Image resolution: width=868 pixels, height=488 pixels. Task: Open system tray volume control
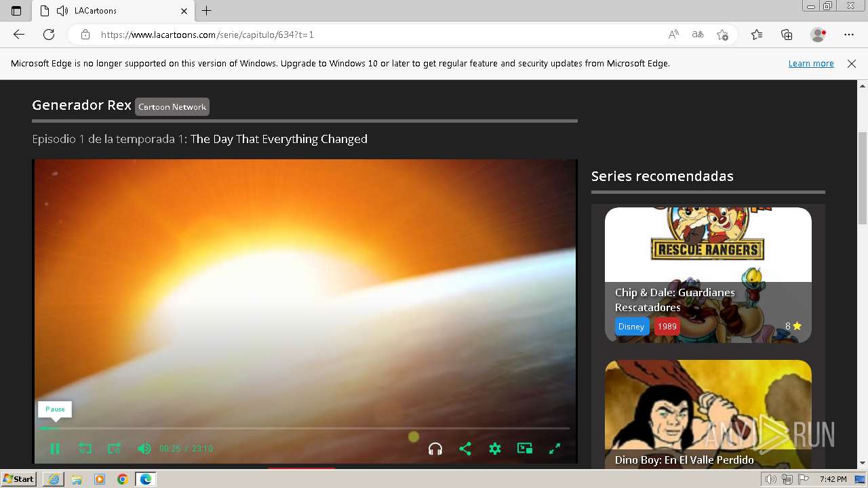770,479
